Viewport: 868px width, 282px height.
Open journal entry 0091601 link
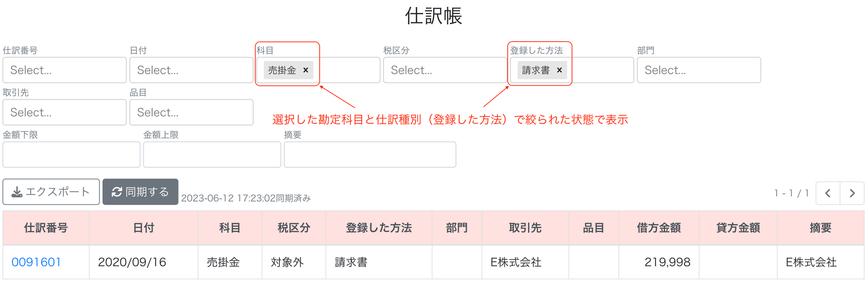click(x=36, y=262)
